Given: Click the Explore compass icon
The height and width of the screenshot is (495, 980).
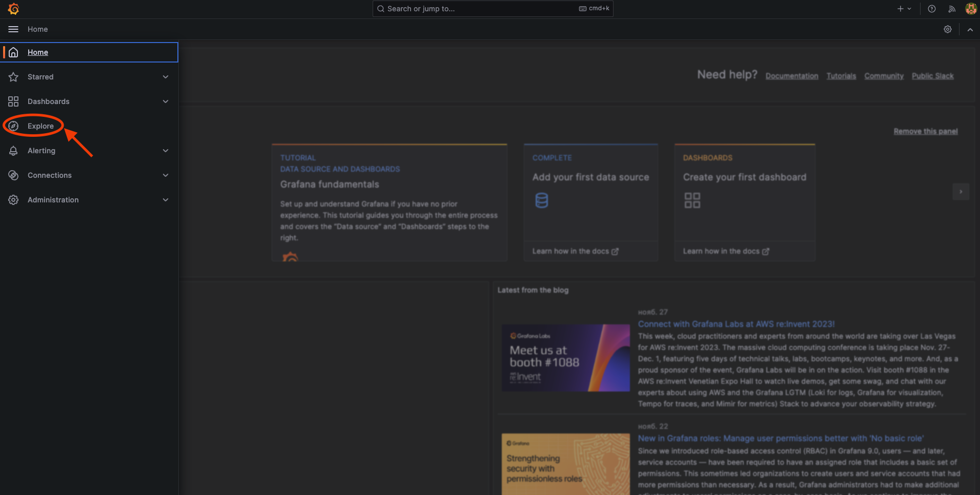Looking at the screenshot, I should (13, 126).
